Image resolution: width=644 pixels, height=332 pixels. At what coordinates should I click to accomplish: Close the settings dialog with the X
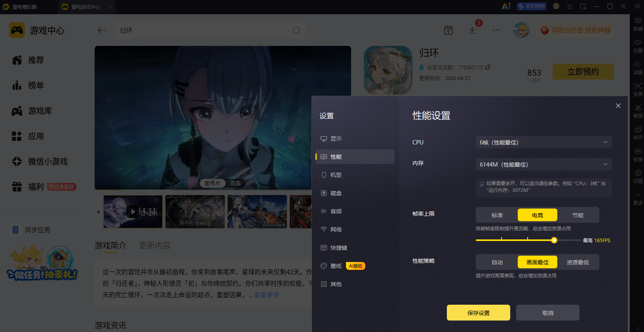(x=618, y=106)
